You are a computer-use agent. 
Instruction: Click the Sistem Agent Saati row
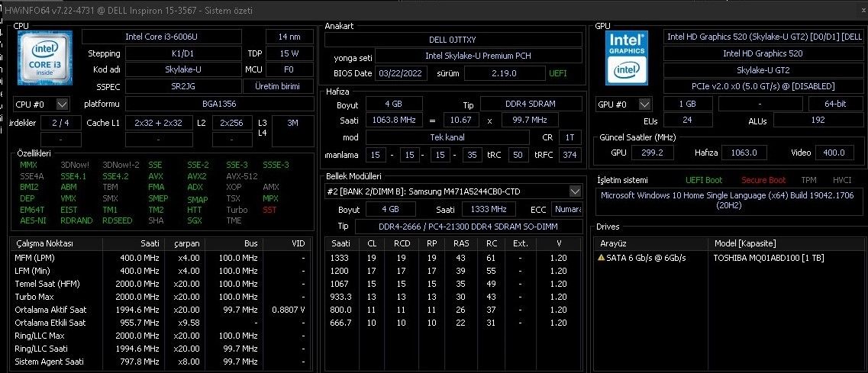tap(160, 362)
